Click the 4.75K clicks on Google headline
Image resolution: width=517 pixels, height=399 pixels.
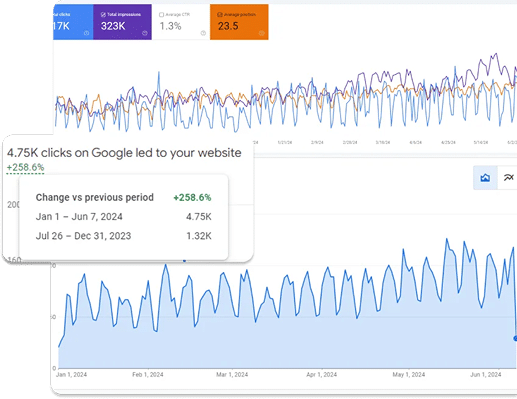[124, 153]
